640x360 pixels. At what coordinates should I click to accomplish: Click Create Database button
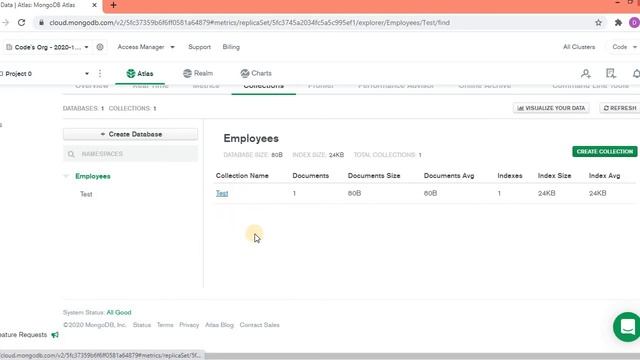point(131,134)
